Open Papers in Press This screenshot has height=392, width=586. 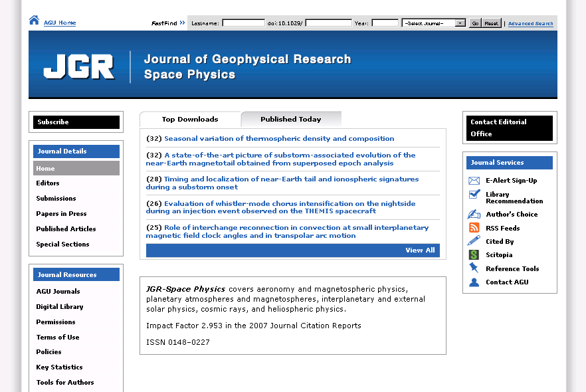61,214
